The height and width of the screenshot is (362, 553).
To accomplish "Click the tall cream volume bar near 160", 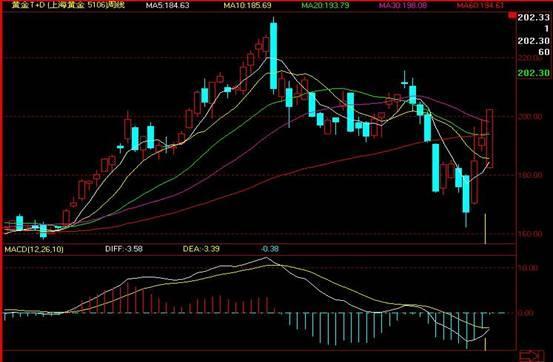I will [x=485, y=229].
